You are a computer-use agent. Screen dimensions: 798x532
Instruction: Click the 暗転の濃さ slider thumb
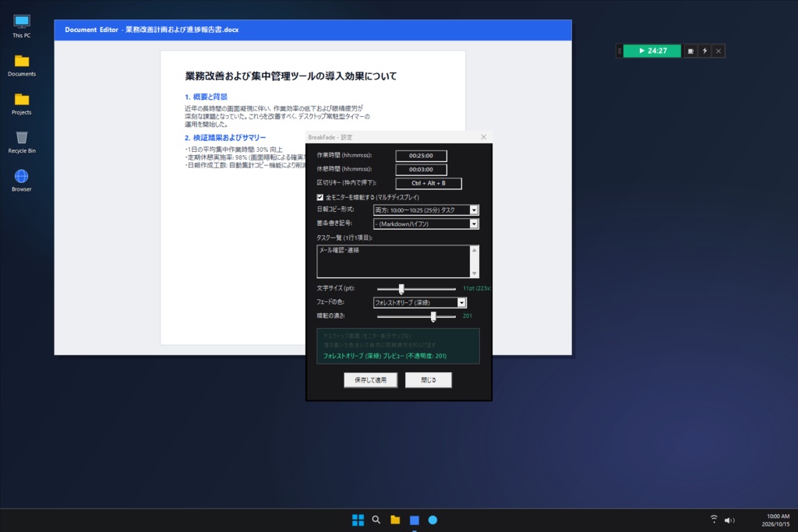coord(433,316)
